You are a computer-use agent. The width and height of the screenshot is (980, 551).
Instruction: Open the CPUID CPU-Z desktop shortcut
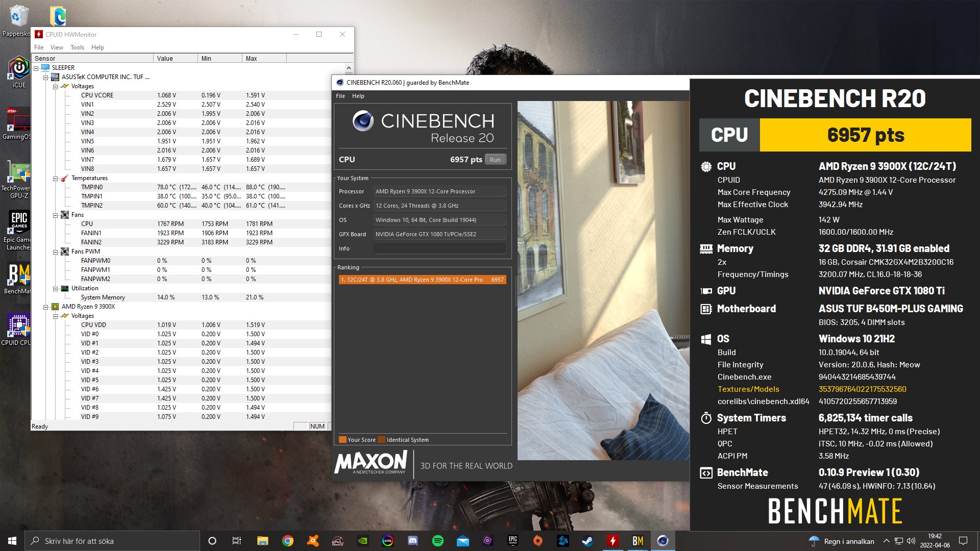tap(16, 330)
